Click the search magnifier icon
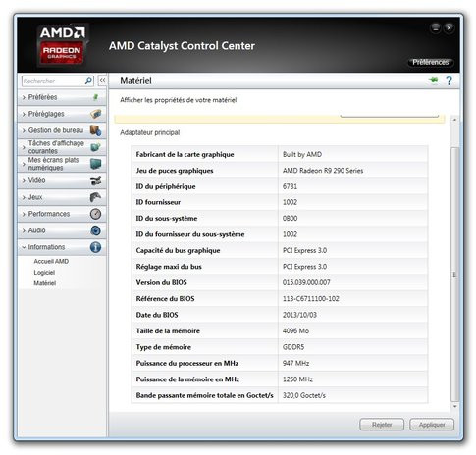476x455 pixels. [x=88, y=80]
